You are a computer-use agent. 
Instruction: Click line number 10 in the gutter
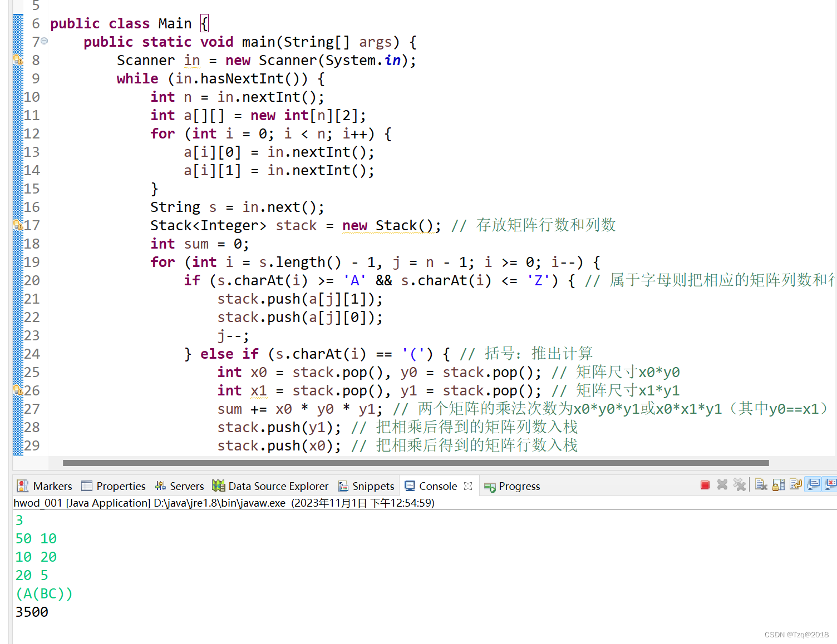(x=32, y=97)
